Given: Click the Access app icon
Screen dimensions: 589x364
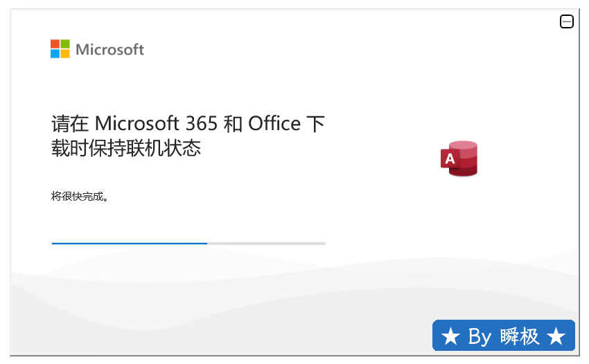Looking at the screenshot, I should pos(459,158).
